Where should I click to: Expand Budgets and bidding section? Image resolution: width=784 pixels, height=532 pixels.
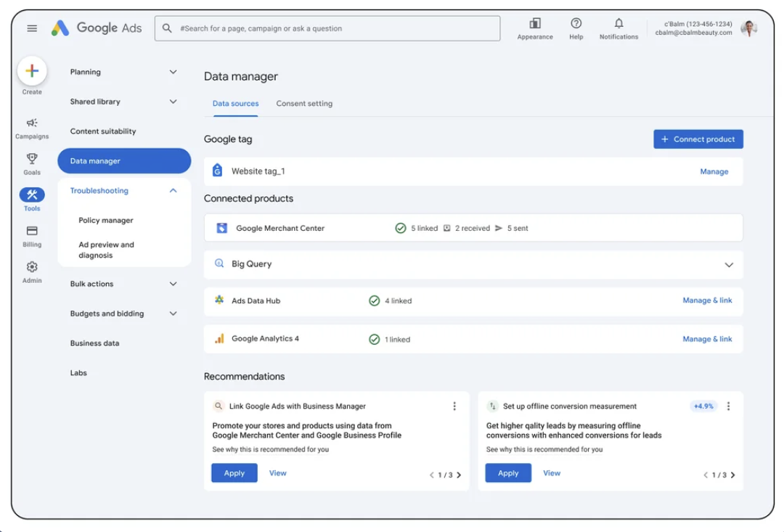pyautogui.click(x=173, y=314)
